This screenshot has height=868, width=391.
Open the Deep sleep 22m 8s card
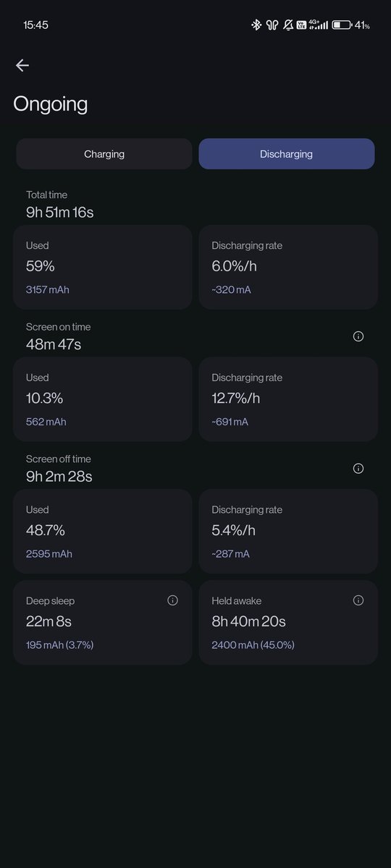click(x=102, y=622)
